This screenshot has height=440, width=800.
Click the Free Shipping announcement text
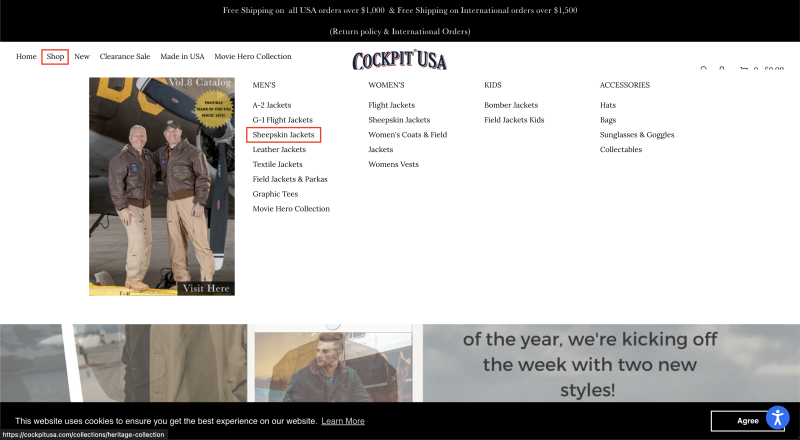[x=400, y=10]
